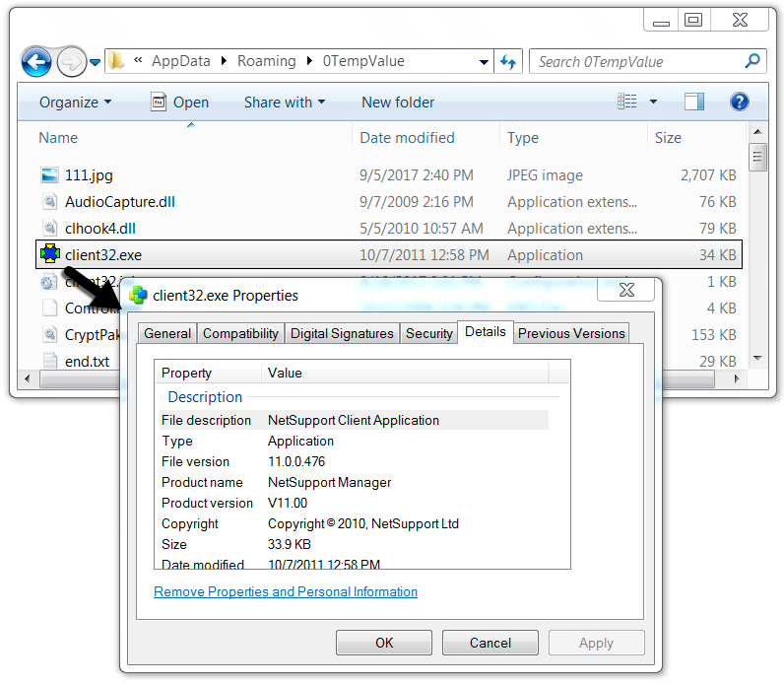Image resolution: width=784 pixels, height=685 pixels.
Task: Select the Product name NetSupport Manager row
Action: click(x=354, y=482)
